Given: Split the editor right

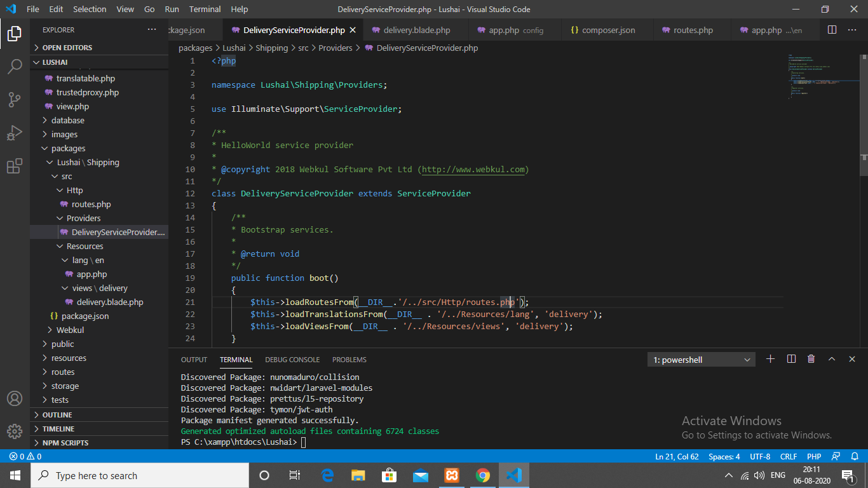Looking at the screenshot, I should tap(832, 30).
